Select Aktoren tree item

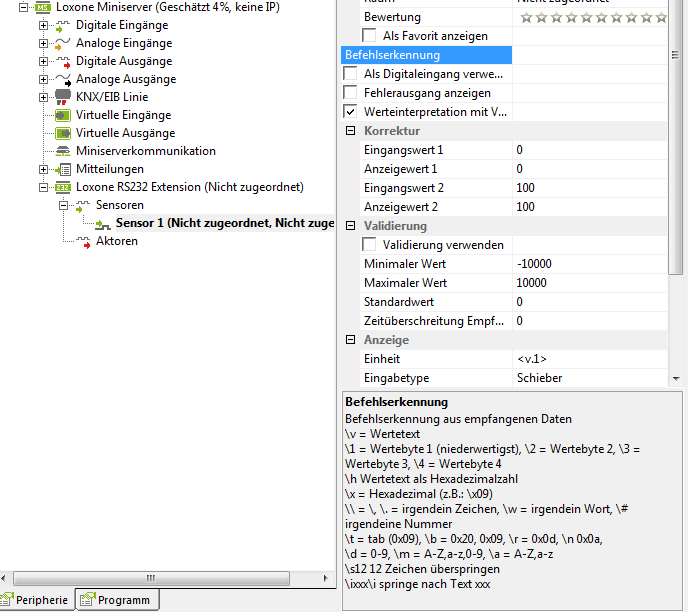[x=117, y=241]
